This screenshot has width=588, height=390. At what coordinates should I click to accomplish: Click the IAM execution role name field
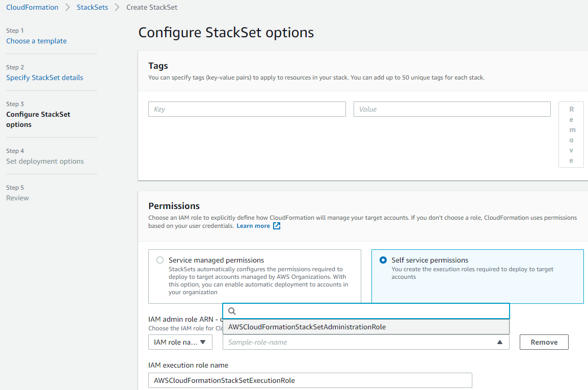[x=310, y=380]
